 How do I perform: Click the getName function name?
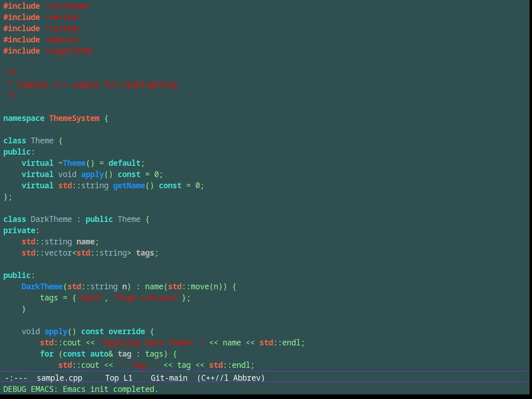click(129, 185)
